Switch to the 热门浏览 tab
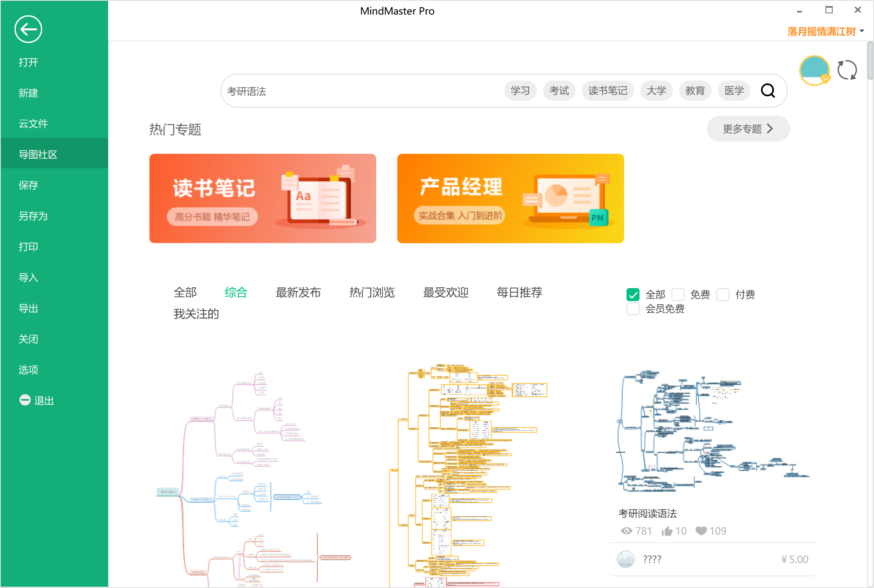 pyautogui.click(x=372, y=292)
